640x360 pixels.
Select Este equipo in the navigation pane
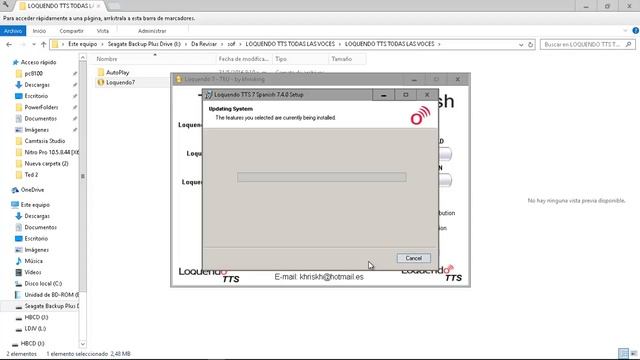(x=35, y=205)
